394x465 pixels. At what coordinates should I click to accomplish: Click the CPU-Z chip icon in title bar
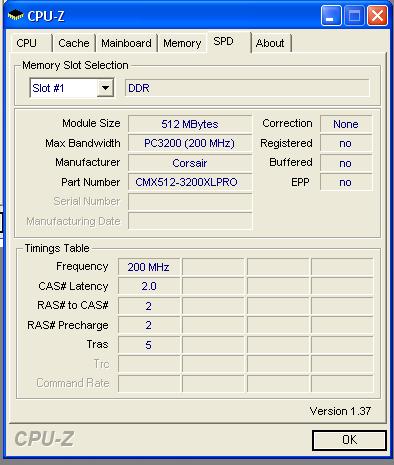tap(15, 15)
